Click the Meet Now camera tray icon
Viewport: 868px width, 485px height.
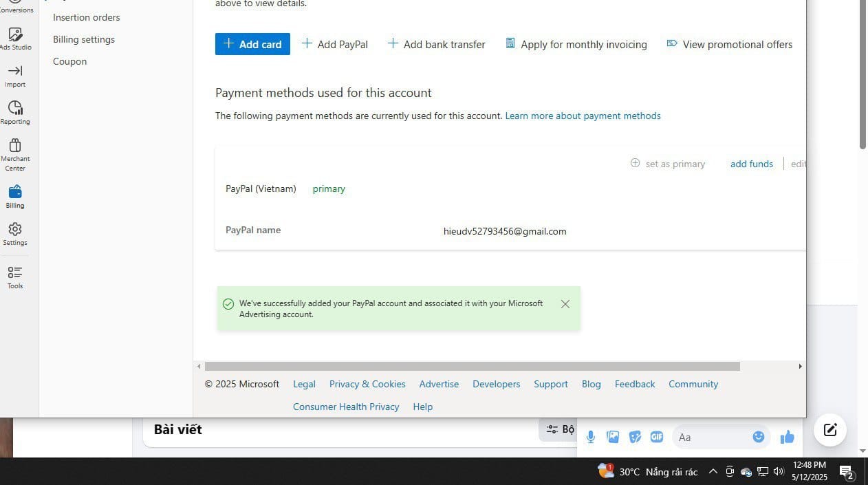[730, 471]
